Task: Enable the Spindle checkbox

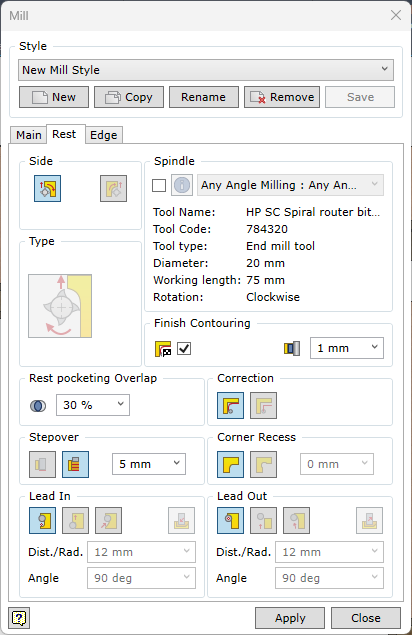Action: pos(159,185)
